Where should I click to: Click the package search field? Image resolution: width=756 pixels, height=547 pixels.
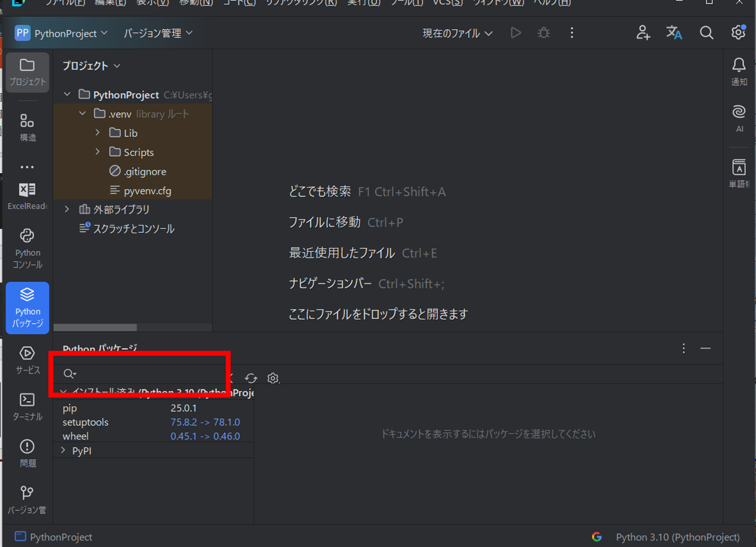click(x=139, y=373)
